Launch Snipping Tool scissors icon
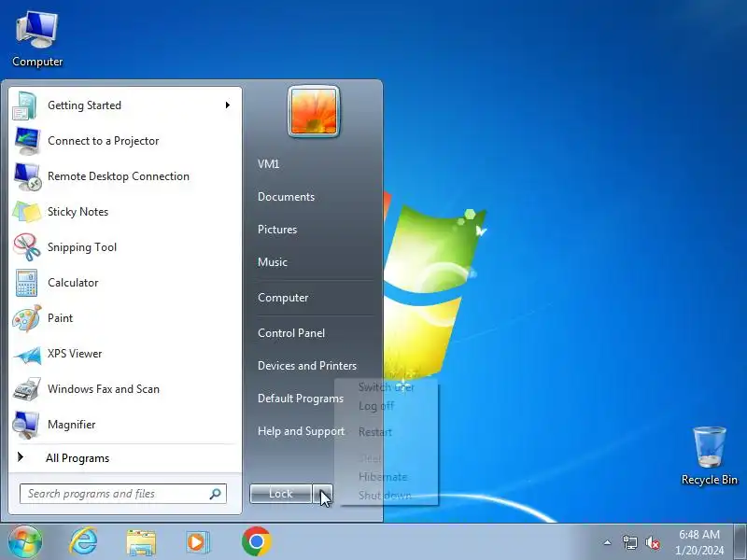 (x=27, y=247)
